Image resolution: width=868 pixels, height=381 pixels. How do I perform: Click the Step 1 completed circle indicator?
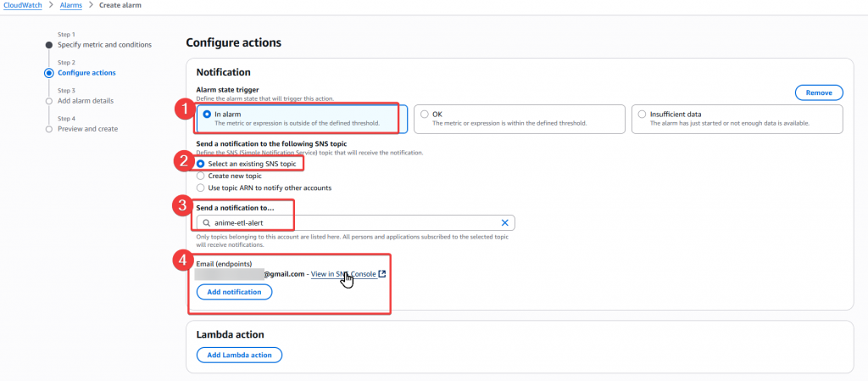pyautogui.click(x=49, y=45)
